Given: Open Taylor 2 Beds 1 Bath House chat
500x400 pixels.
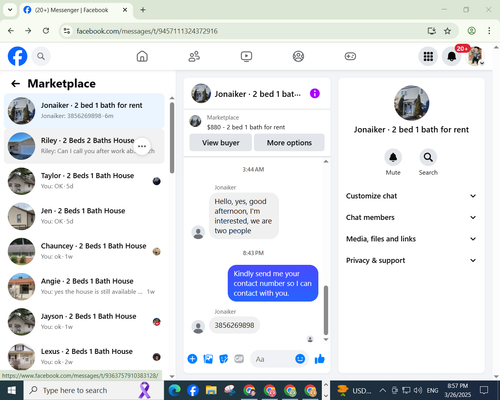Looking at the screenshot, I should click(84, 181).
